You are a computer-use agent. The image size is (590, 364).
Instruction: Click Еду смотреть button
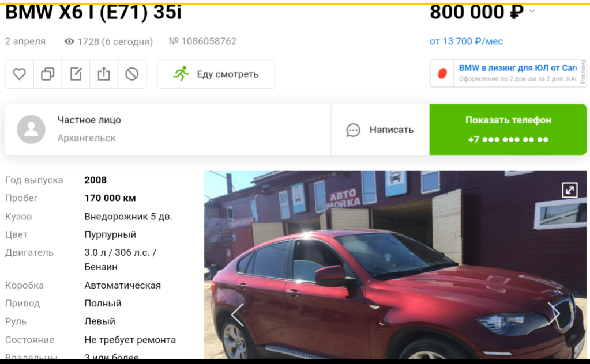coord(216,74)
